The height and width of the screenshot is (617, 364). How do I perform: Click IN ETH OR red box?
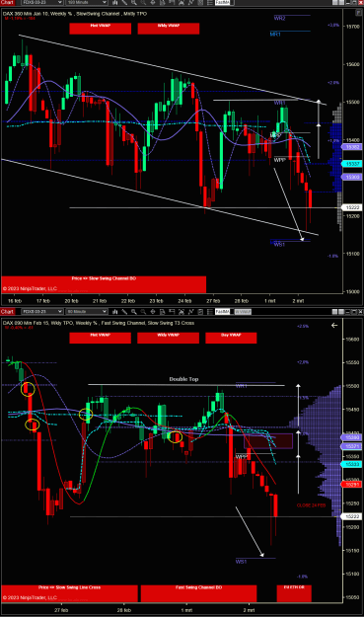click(294, 593)
